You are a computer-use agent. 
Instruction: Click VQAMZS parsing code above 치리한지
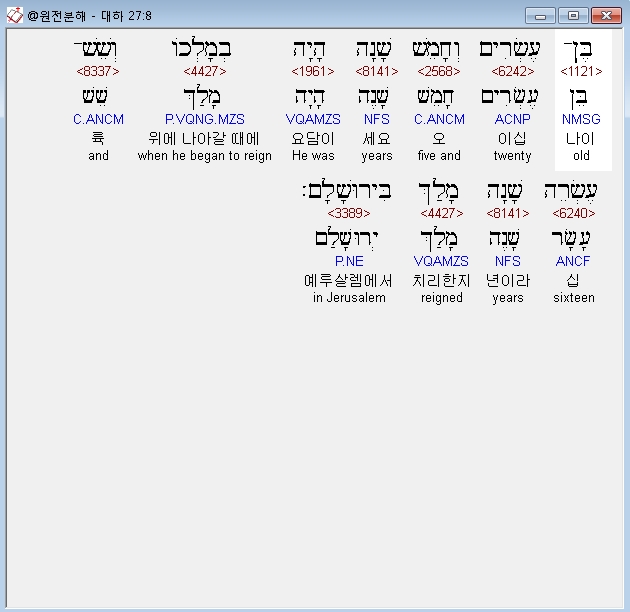tap(441, 261)
